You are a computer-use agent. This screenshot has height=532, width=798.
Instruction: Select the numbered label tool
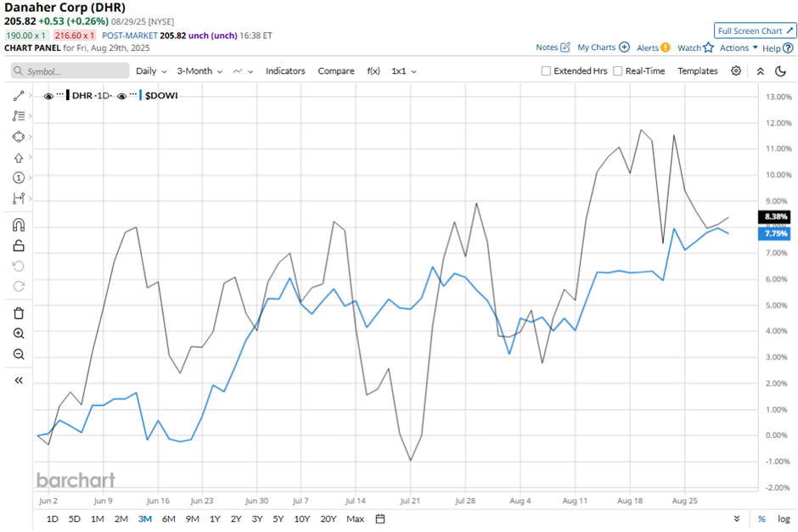click(x=19, y=177)
